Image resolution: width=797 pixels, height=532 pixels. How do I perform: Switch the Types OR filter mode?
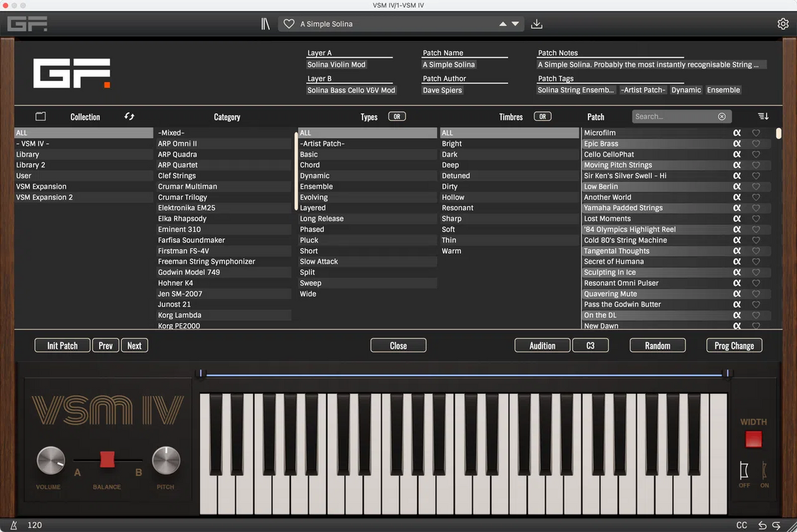pyautogui.click(x=397, y=116)
